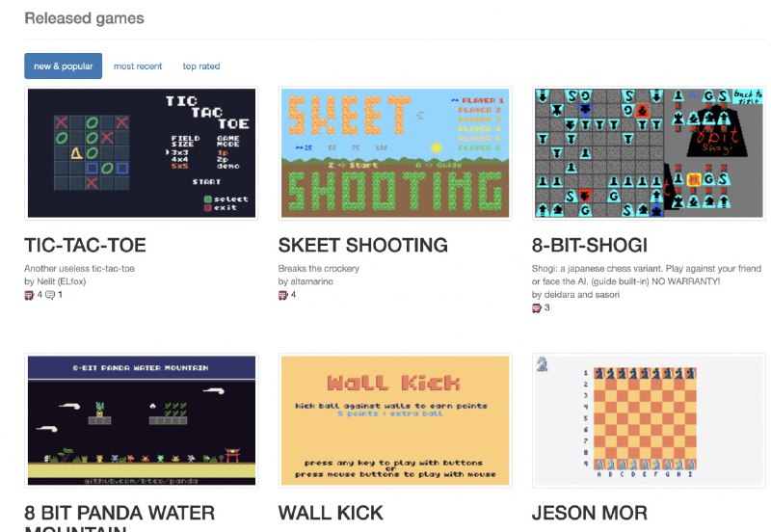
Task: Click the JESON MOR title link
Action: (x=590, y=513)
